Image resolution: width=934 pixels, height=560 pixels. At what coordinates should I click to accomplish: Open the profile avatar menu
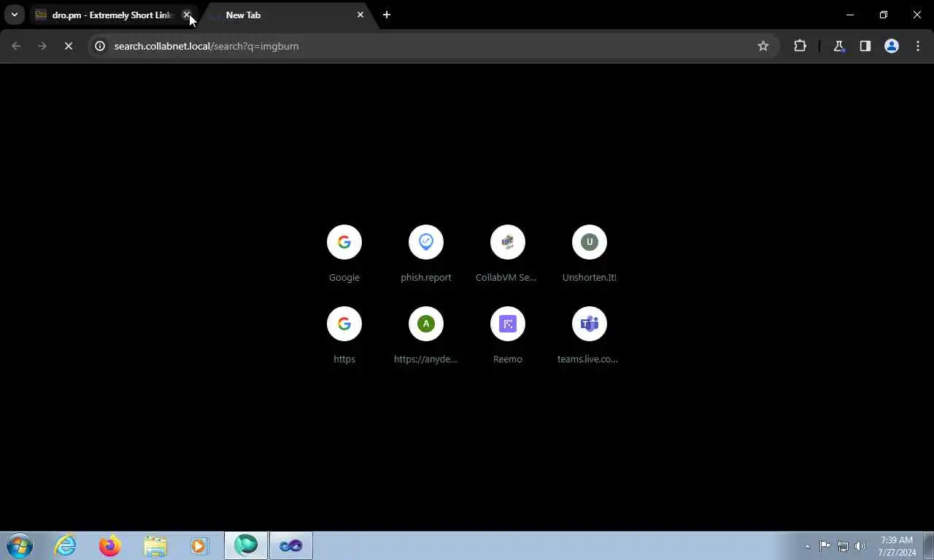coord(892,46)
